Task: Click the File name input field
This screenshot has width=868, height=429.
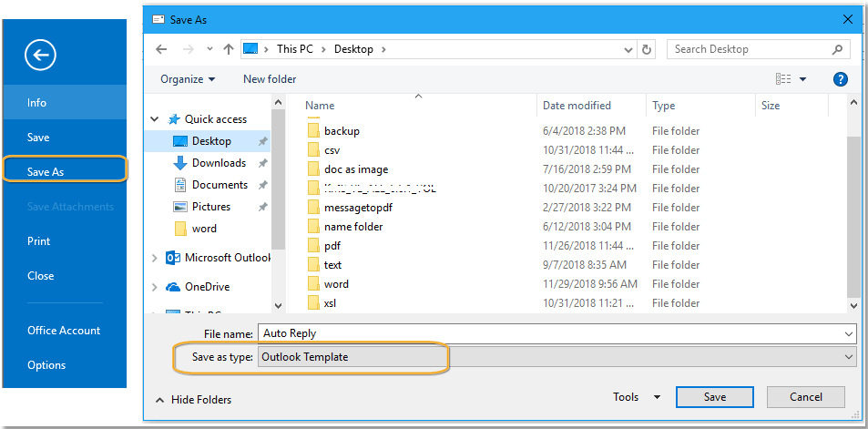Action: coord(557,333)
